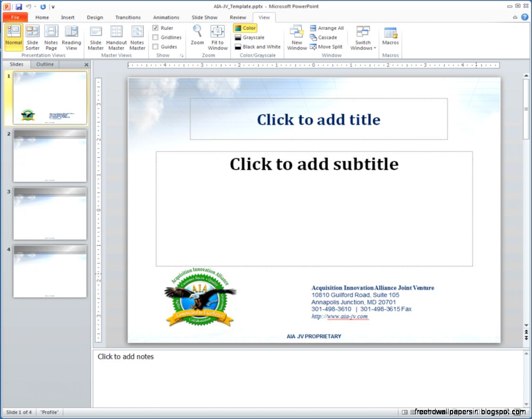Click the "Profile" theme name in status bar
The height and width of the screenshot is (419, 532).
point(50,412)
